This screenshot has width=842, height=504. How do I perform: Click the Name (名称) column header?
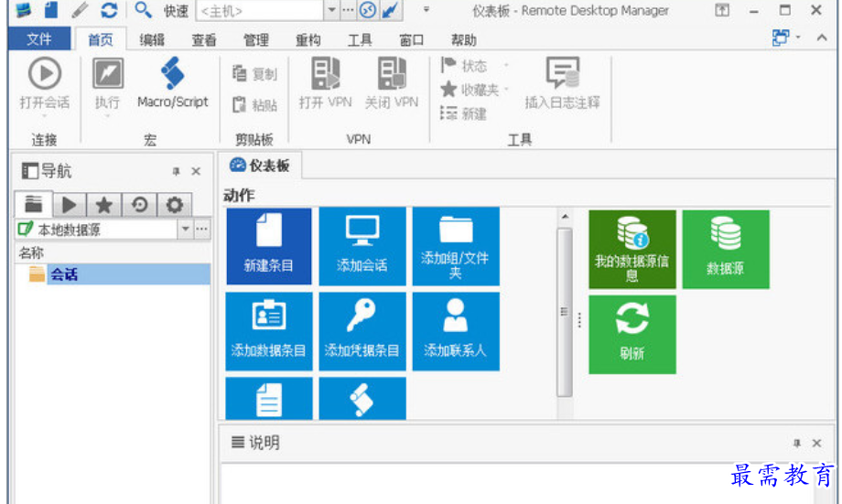(x=31, y=252)
